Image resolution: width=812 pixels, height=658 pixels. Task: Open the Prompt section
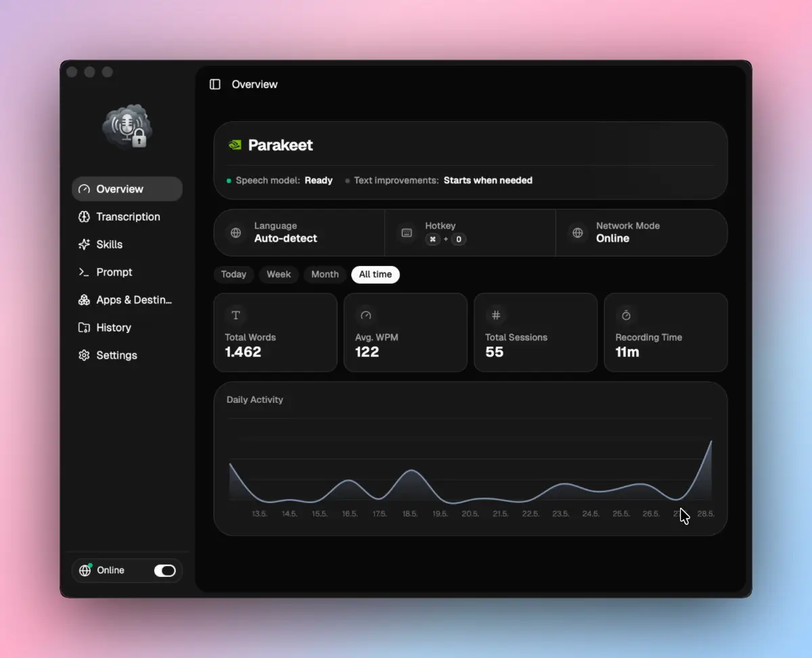point(127,272)
